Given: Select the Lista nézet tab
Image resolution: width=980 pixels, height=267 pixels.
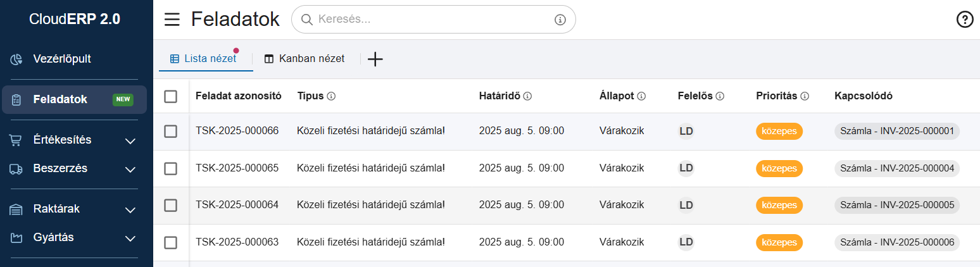Looking at the screenshot, I should (203, 59).
